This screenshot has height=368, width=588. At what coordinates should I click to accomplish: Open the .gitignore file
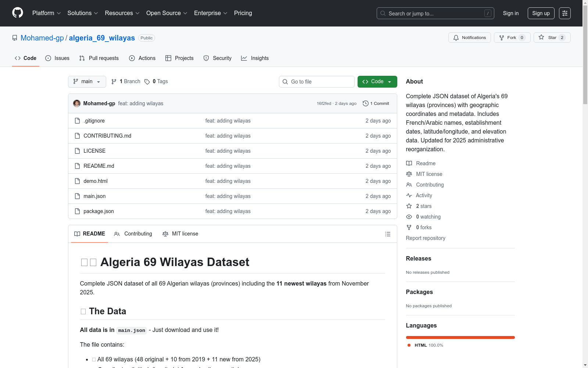coord(94,121)
